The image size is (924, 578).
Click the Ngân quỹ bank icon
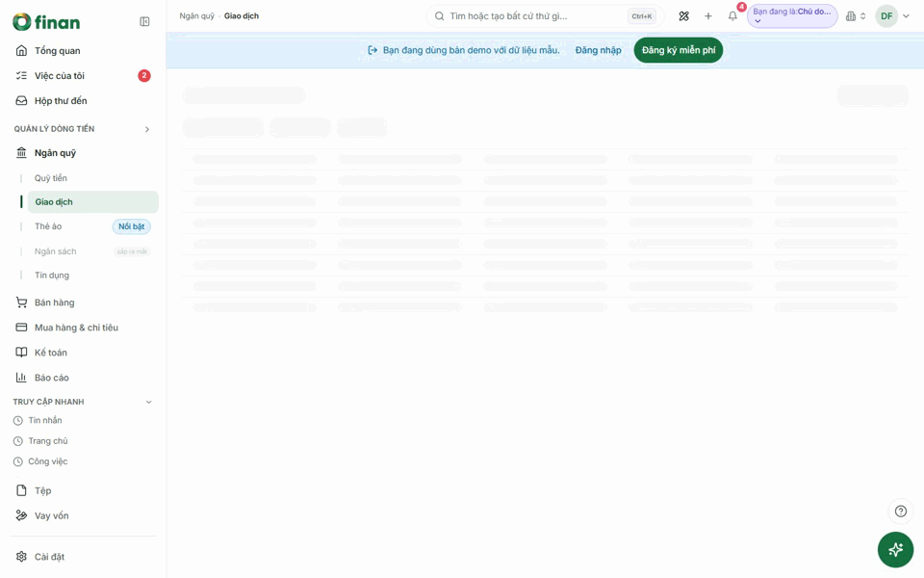point(21,153)
